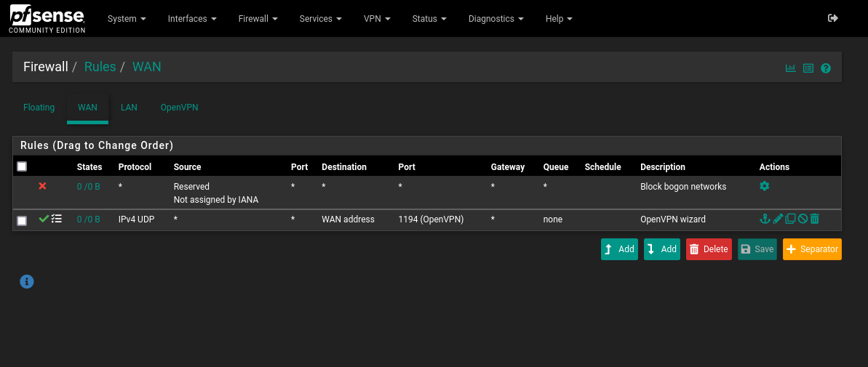Click the pfSense Community Edition logo
Viewport: 868px width, 367px height.
[x=47, y=19]
